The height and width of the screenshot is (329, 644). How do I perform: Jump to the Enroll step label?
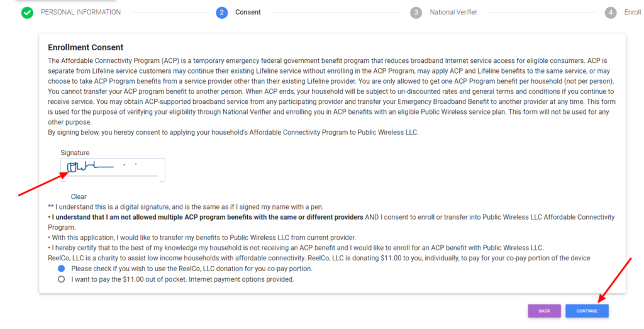click(633, 12)
